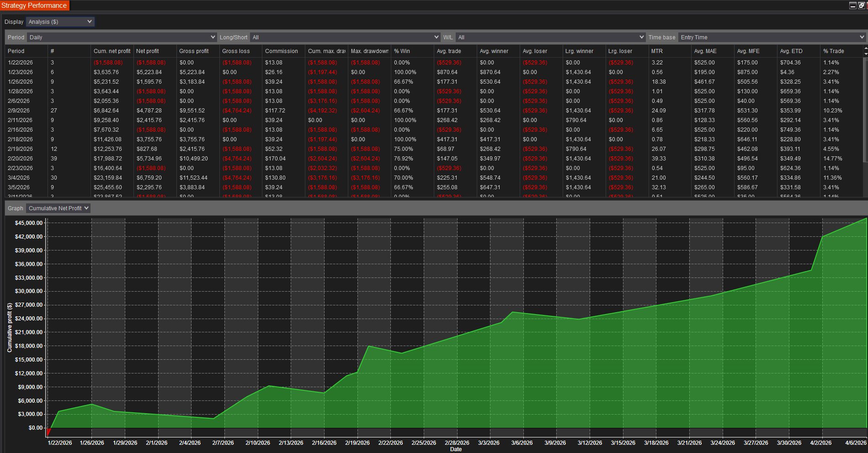The image size is (868, 453).
Task: Click the Avg. ETD column header
Action: [x=799, y=51]
